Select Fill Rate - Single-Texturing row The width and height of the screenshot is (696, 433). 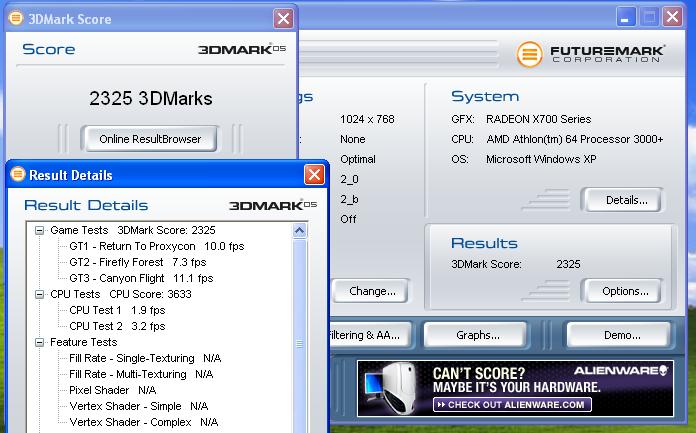(145, 358)
